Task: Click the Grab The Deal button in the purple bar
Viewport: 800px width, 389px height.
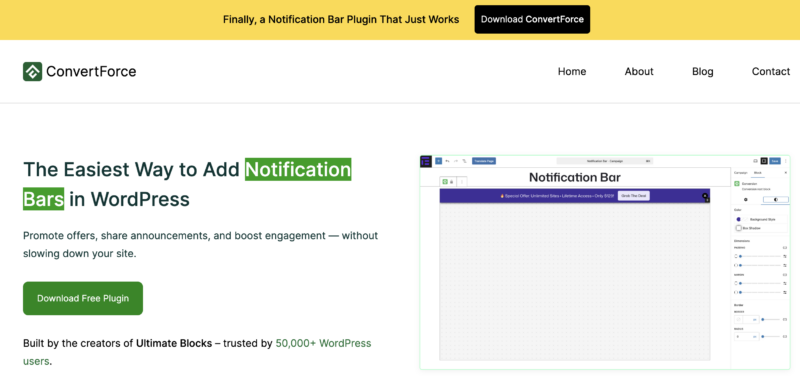Action: pos(634,196)
